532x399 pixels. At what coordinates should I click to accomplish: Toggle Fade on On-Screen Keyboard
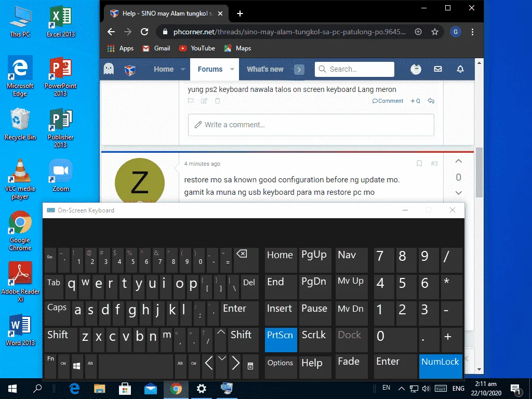pos(351,366)
